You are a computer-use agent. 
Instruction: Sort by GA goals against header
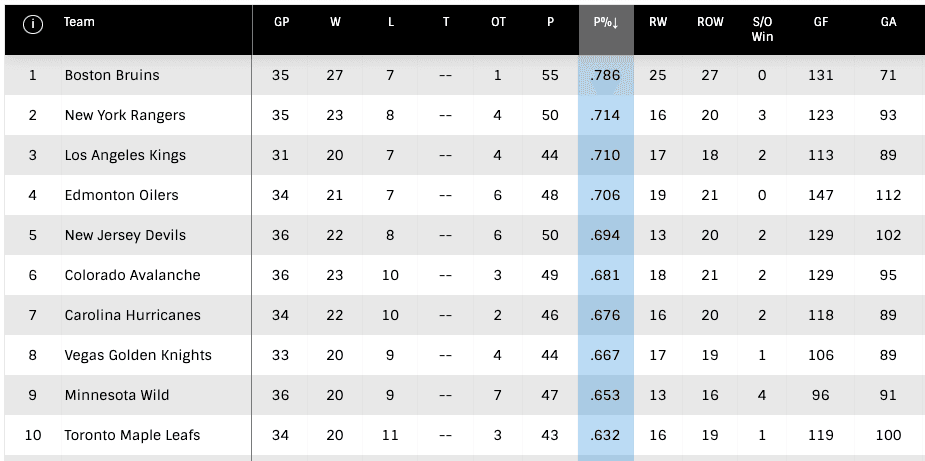[888, 22]
